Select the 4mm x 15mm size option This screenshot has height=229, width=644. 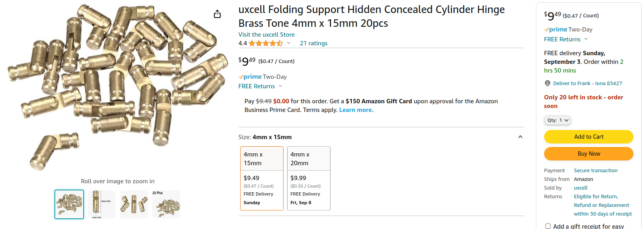click(261, 178)
